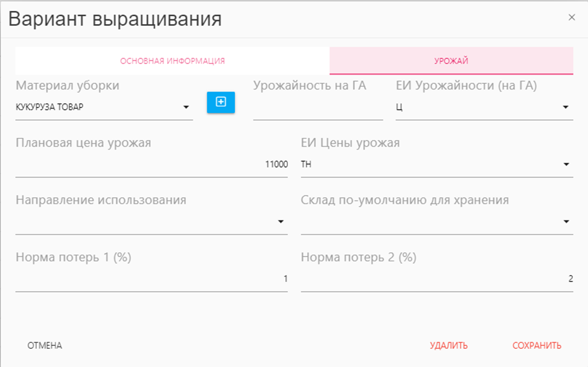Expand the Направление использования dropdown
The image size is (588, 367).
click(x=280, y=222)
